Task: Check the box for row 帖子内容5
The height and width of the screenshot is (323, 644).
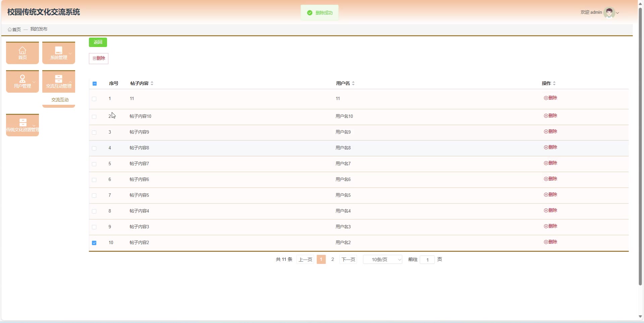Action: 94,196
